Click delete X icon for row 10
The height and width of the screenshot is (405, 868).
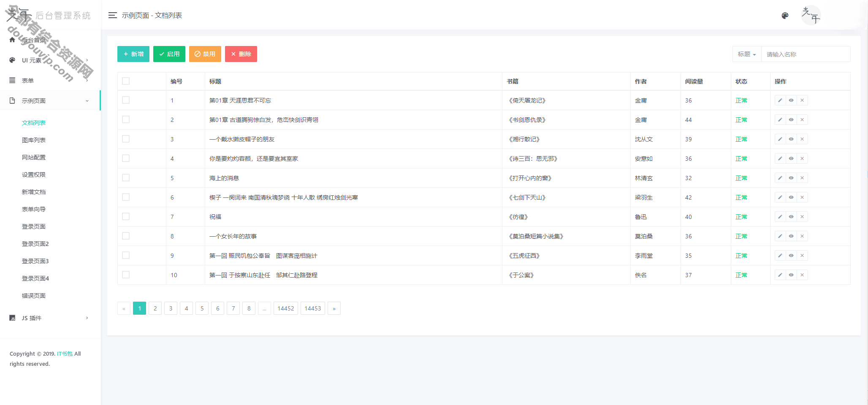802,275
